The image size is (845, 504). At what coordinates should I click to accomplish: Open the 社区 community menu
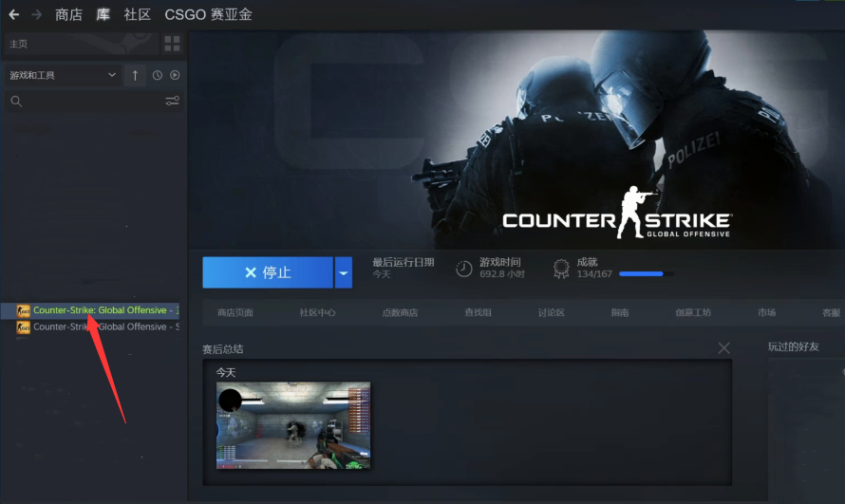138,14
